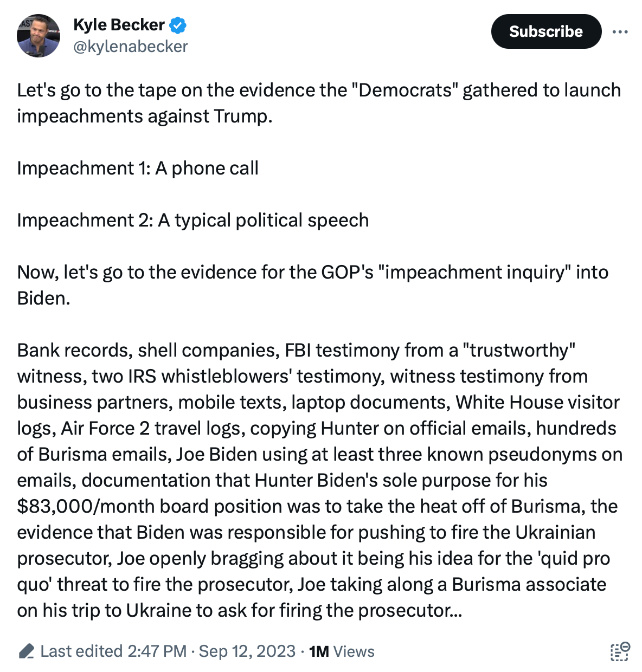The width and height of the screenshot is (642, 672).
Task: Click the "Impeachment 1: A phone call" line
Action: (138, 168)
